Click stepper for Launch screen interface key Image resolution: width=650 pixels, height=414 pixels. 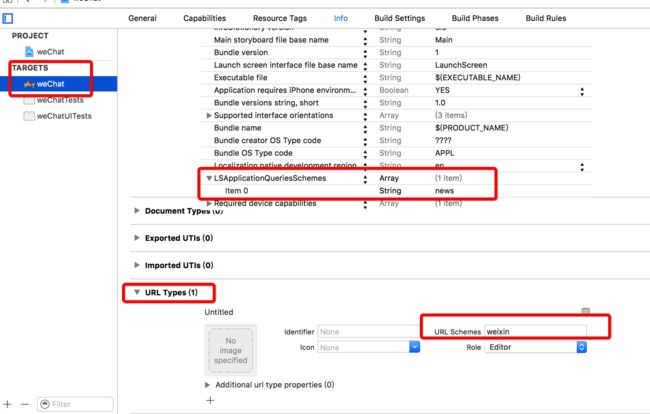tap(365, 66)
